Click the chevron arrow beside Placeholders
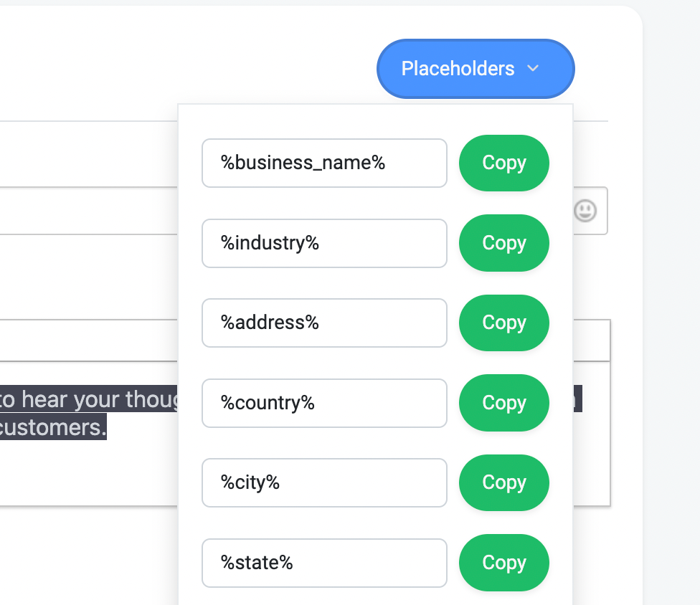The image size is (700, 605). tap(533, 69)
